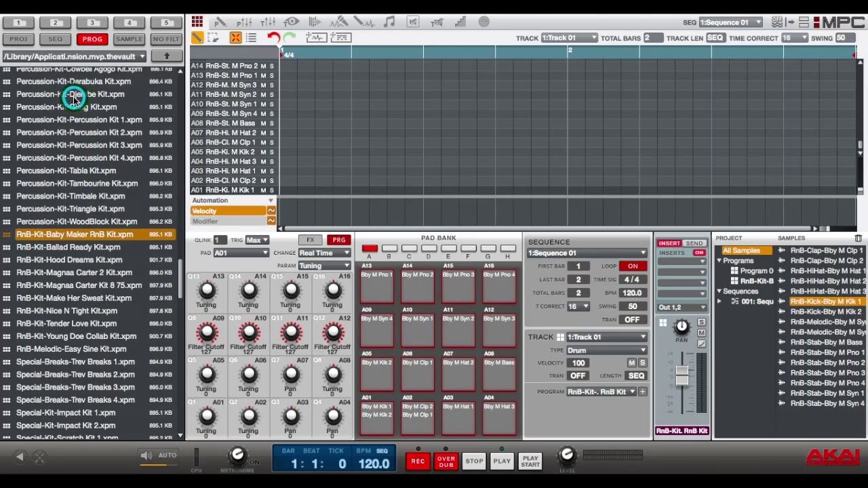868x488 pixels.
Task: Switch to the PROG browser tab
Action: (92, 39)
